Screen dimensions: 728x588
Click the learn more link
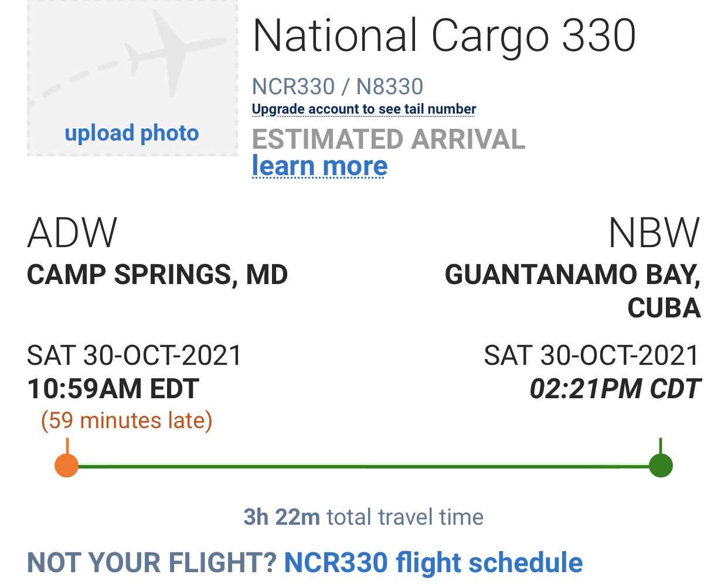(x=319, y=166)
